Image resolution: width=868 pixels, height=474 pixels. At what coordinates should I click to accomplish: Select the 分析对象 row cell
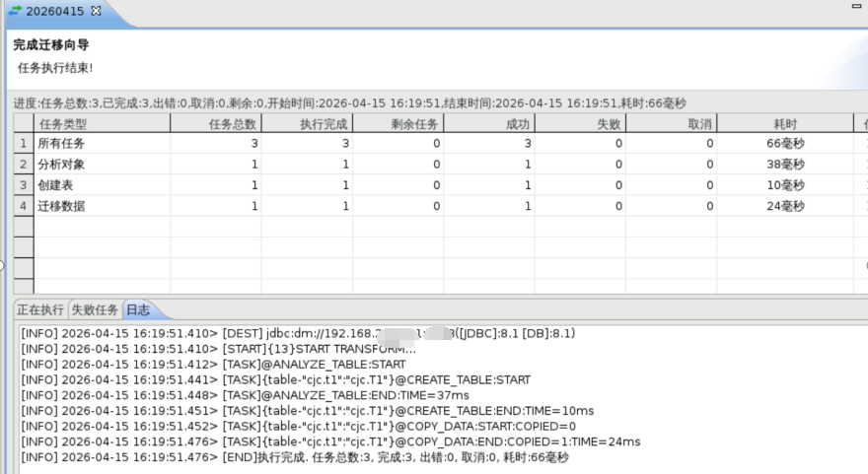(102, 165)
